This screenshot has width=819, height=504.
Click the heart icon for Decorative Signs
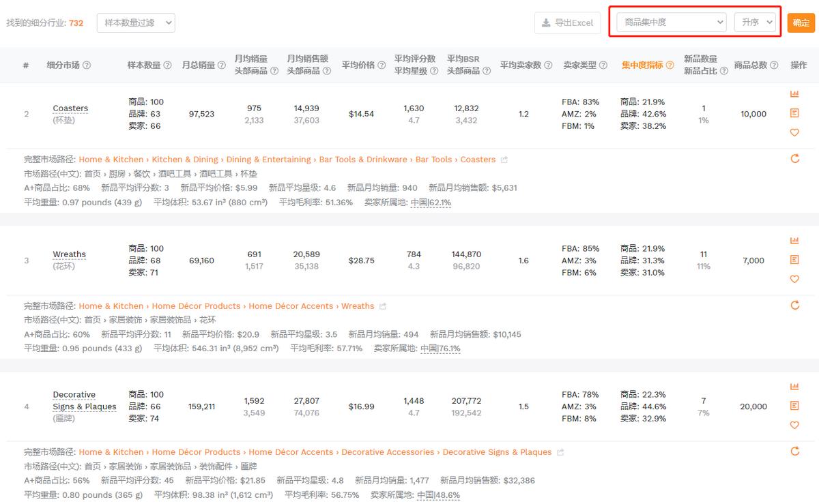coord(794,425)
